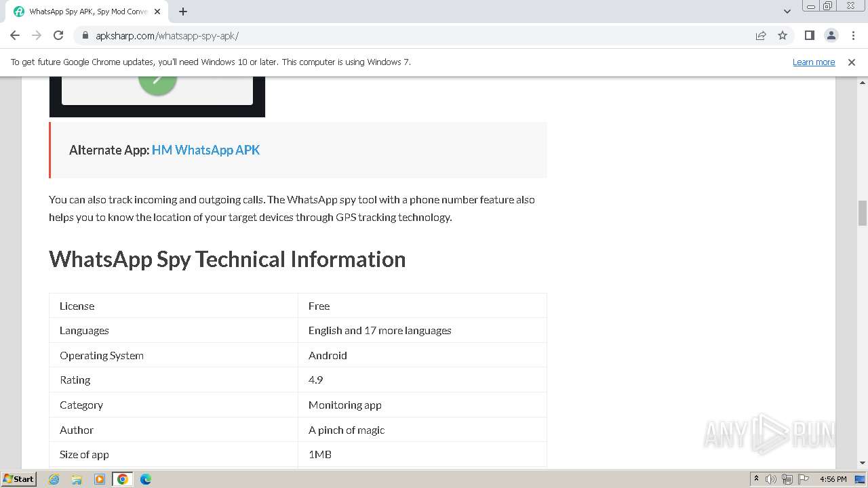This screenshot has height=488, width=868.
Task: Select the Free value cell
Action: tap(422, 306)
